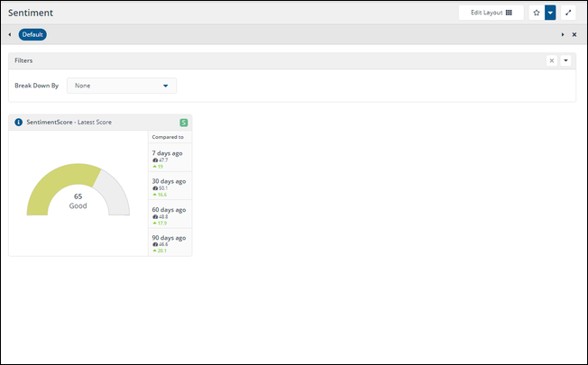Close the tab bar with the X
Viewport: 588px width, 365px height.
[574, 34]
